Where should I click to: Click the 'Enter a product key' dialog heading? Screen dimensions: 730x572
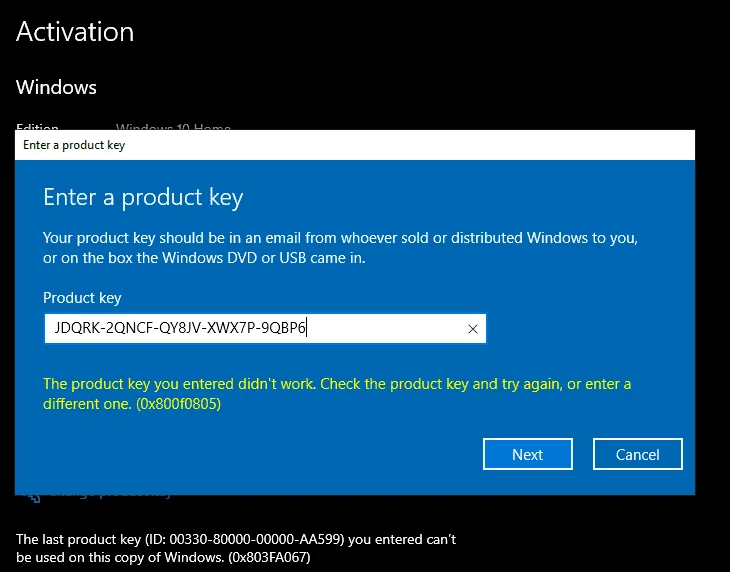pos(143,197)
